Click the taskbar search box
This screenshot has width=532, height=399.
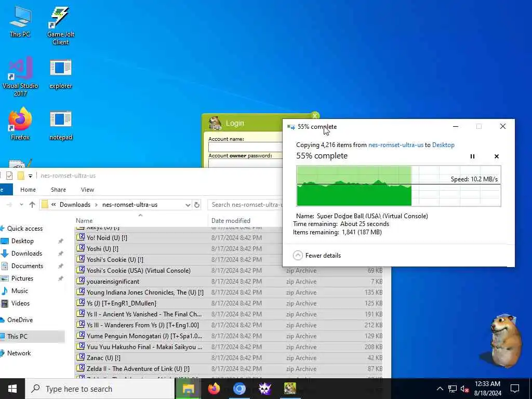click(100, 389)
